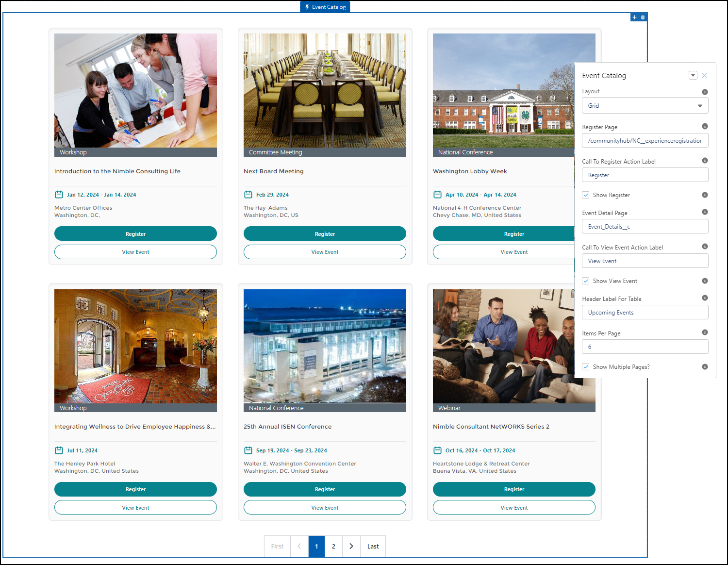View the 25th Annual ISEN Conference event
Viewport: 728px width, 565px height.
pyautogui.click(x=325, y=508)
